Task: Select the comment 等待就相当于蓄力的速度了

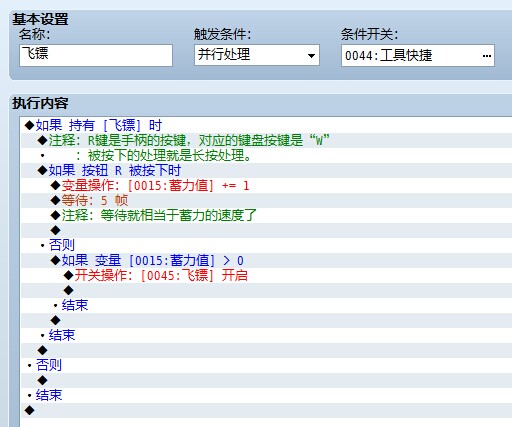Action: point(267,215)
